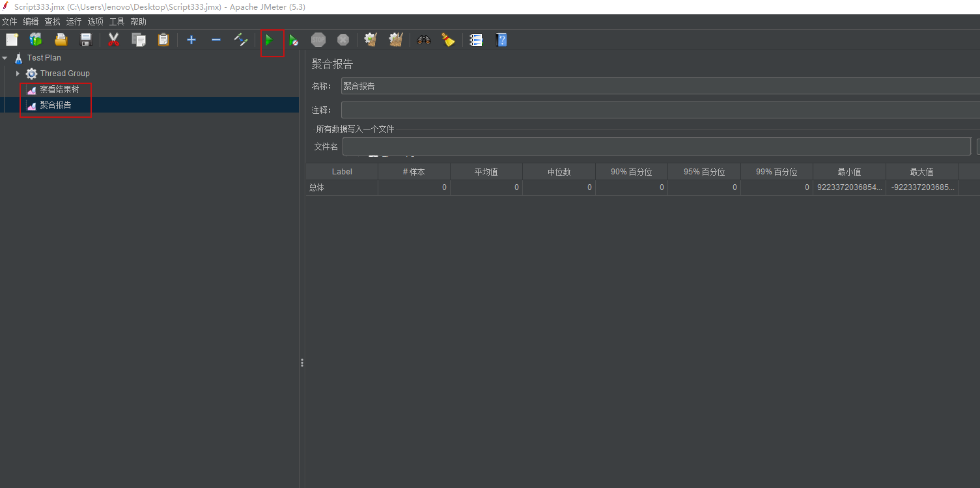Start the test with green play icon
Image resolution: width=980 pixels, height=488 pixels.
pos(269,40)
